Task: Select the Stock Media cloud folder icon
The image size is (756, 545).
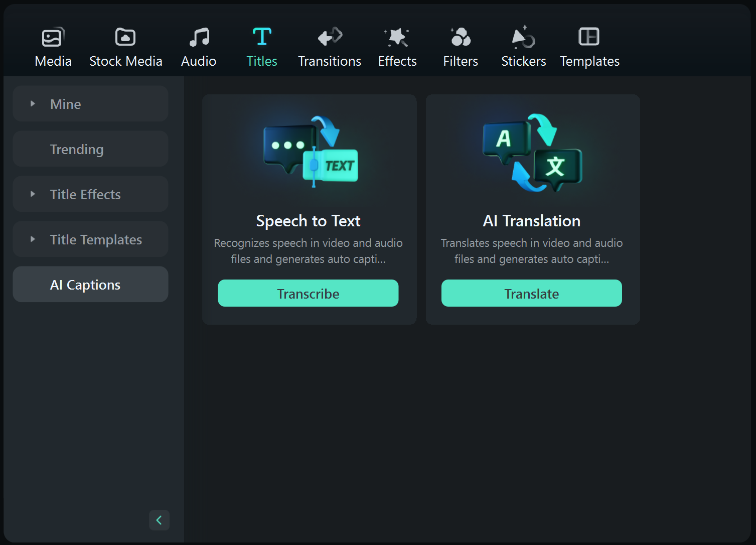Action: [125, 38]
